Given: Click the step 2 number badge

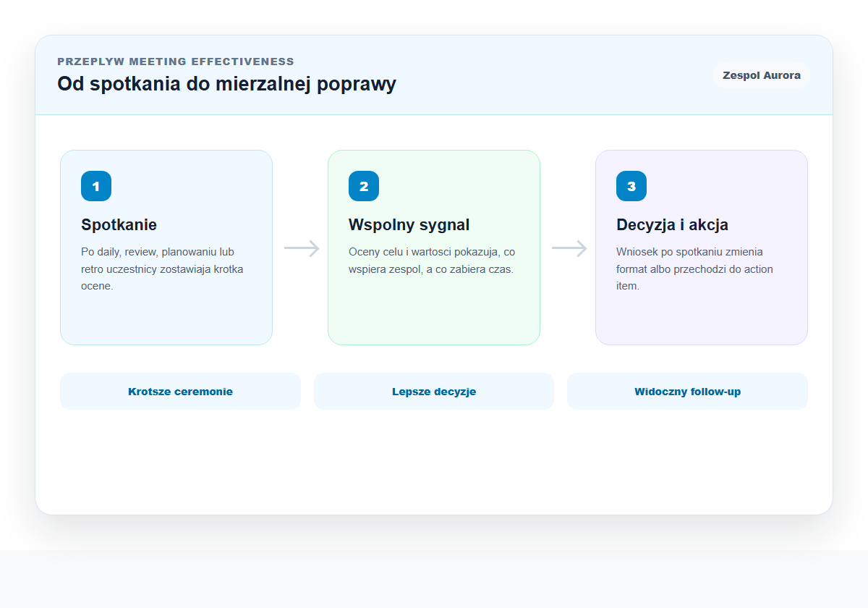Looking at the screenshot, I should point(364,186).
